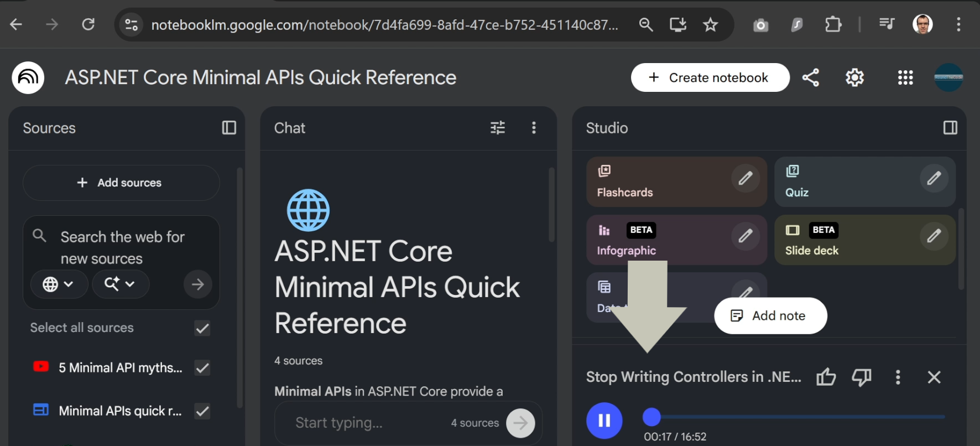Open audio overview more options menu
The image size is (980, 446).
(898, 377)
